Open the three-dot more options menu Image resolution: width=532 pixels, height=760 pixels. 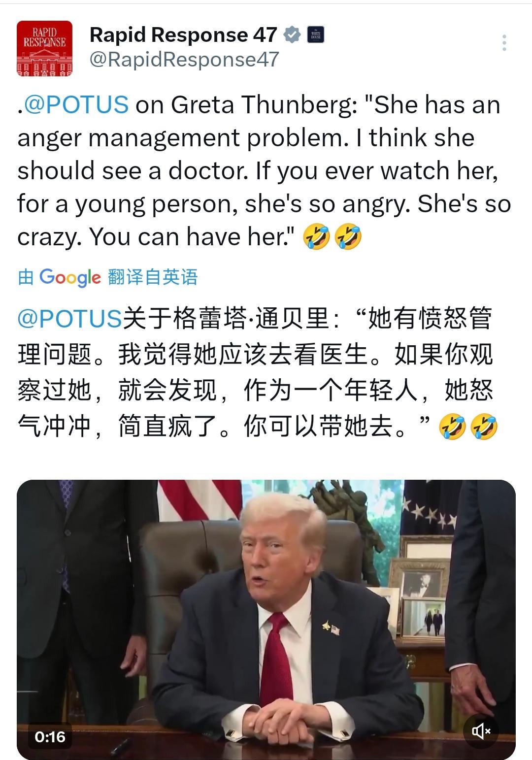(504, 43)
